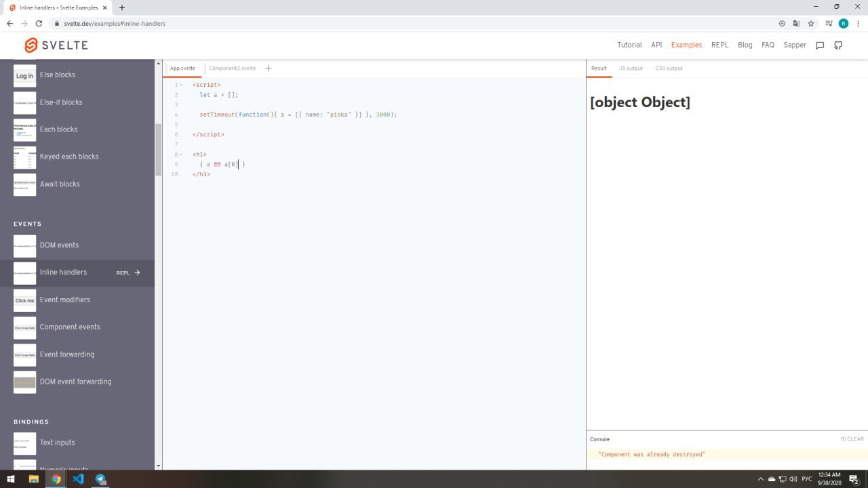This screenshot has width=868, height=488.
Task: Bookmark this page with the star icon
Action: (811, 23)
